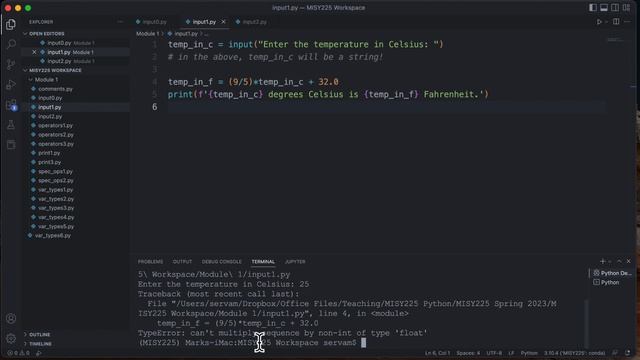Screen dimensions: 640x360
Task: Open the Extensions view with badge
Action: 11,105
